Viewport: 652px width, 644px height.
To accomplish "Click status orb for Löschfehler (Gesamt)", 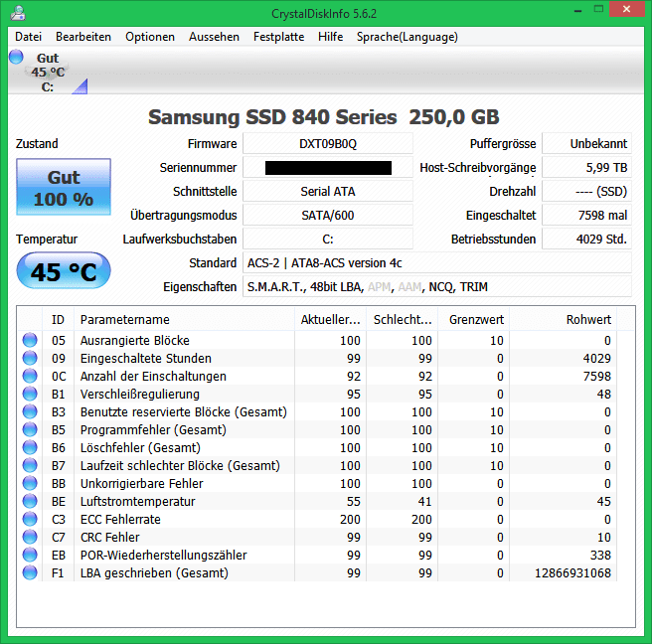I will tap(30, 447).
